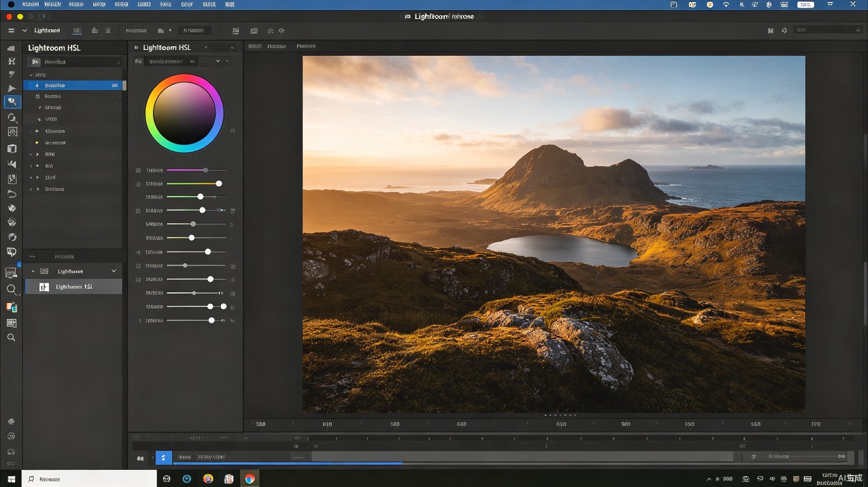Screen dimensions: 868x487
Task: Select the blue highlighted tree item
Action: pyautogui.click(x=74, y=85)
